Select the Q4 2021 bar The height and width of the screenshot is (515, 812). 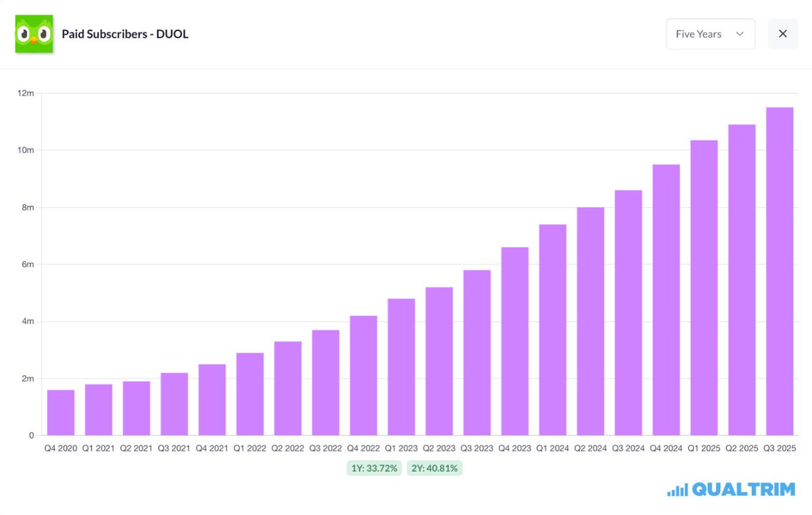point(212,399)
